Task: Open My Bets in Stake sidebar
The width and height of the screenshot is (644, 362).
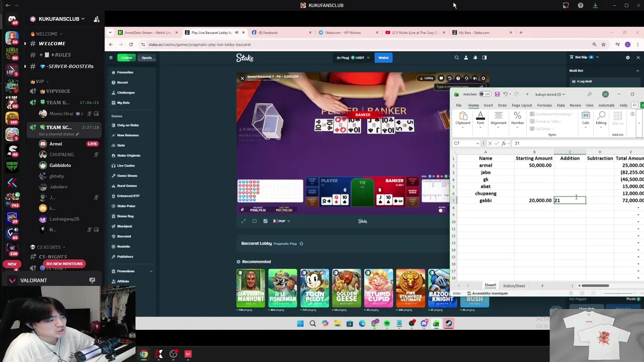Action: pos(123,103)
